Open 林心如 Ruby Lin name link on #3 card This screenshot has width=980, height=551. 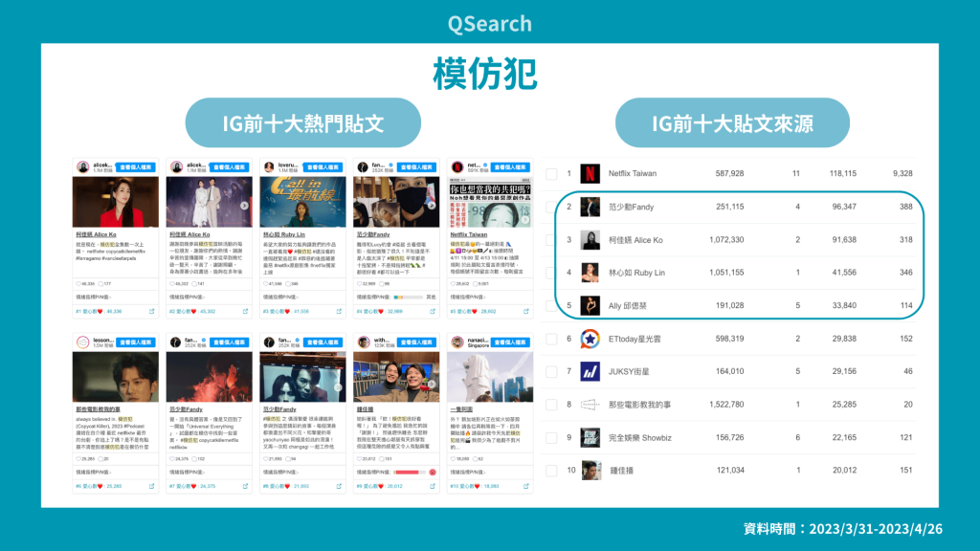coord(283,235)
